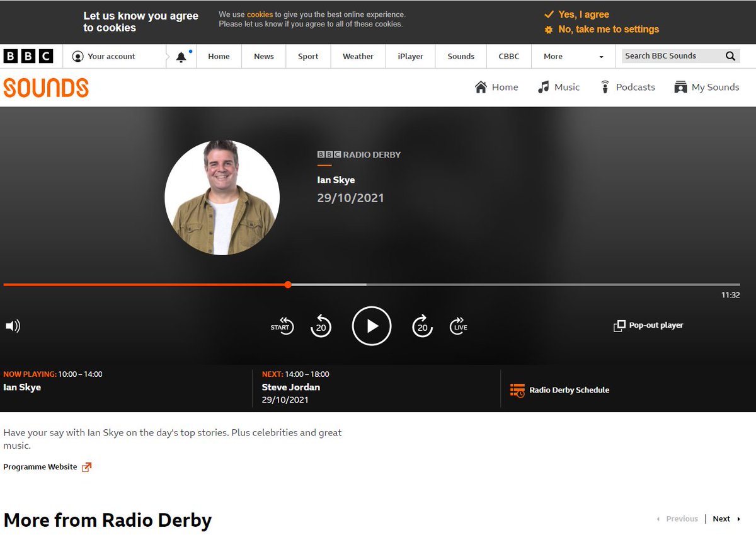This screenshot has width=756, height=535.
Task: Jump to LIVE
Action: (x=459, y=326)
